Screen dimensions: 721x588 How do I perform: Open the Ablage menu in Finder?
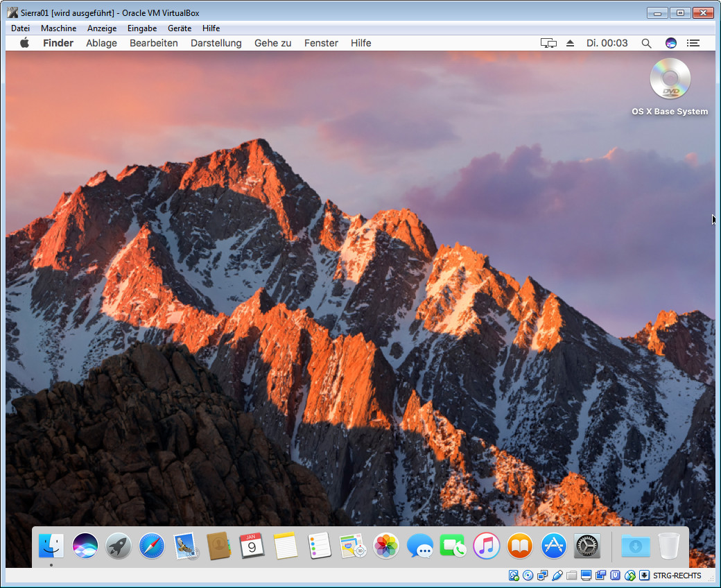point(101,43)
